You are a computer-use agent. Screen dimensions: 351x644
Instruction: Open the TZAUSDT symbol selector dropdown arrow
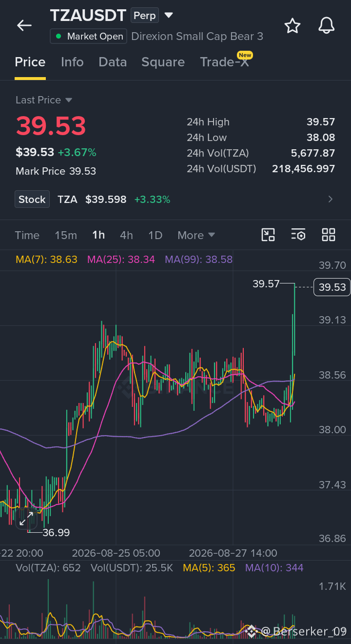point(169,15)
